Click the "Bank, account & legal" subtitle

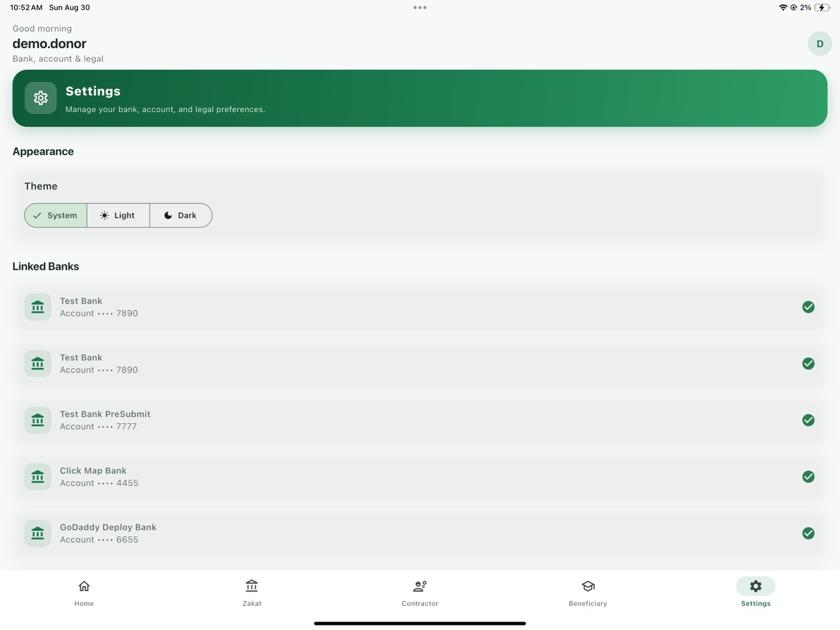(x=58, y=59)
